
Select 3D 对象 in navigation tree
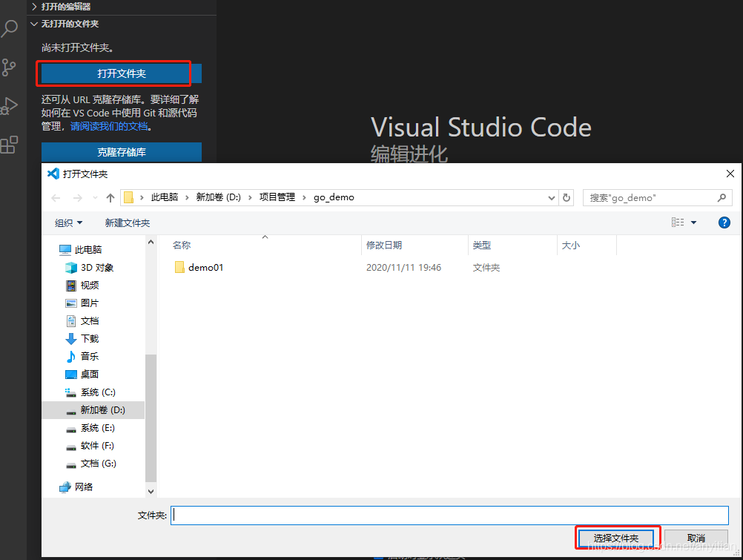pyautogui.click(x=96, y=268)
